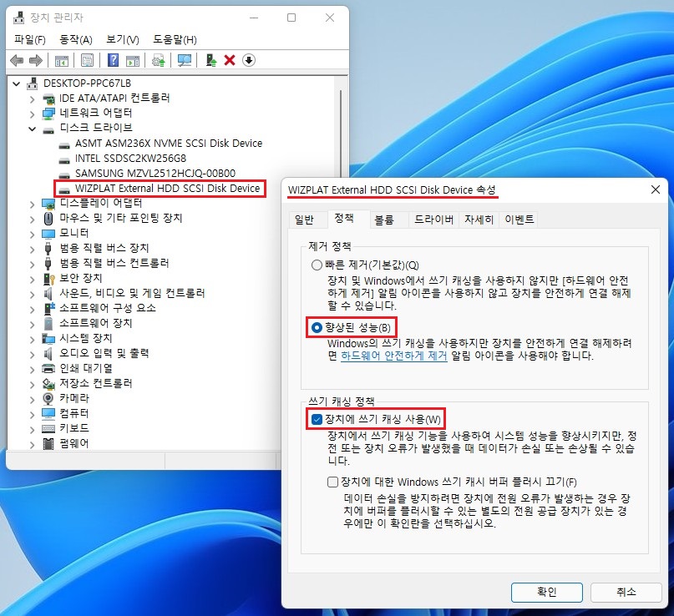
Task: Click the red X uninstall device icon
Action: click(x=230, y=60)
